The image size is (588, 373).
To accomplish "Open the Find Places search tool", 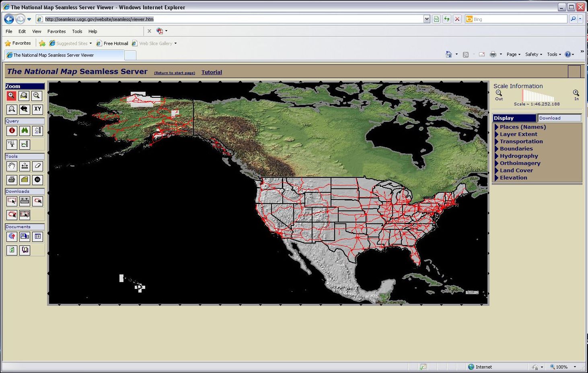I will coord(25,130).
